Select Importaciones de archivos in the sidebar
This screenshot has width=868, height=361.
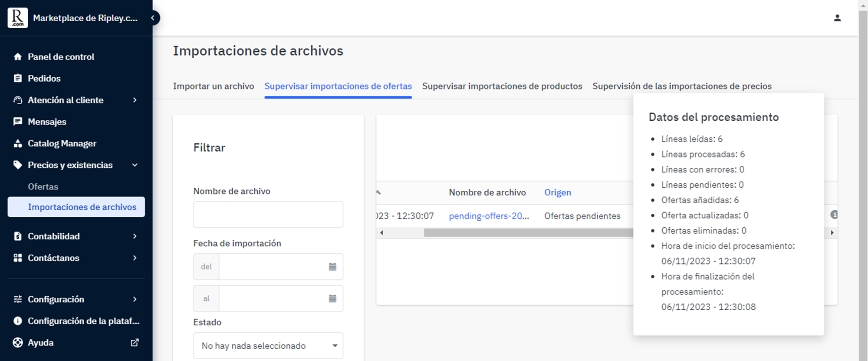pos(76,207)
